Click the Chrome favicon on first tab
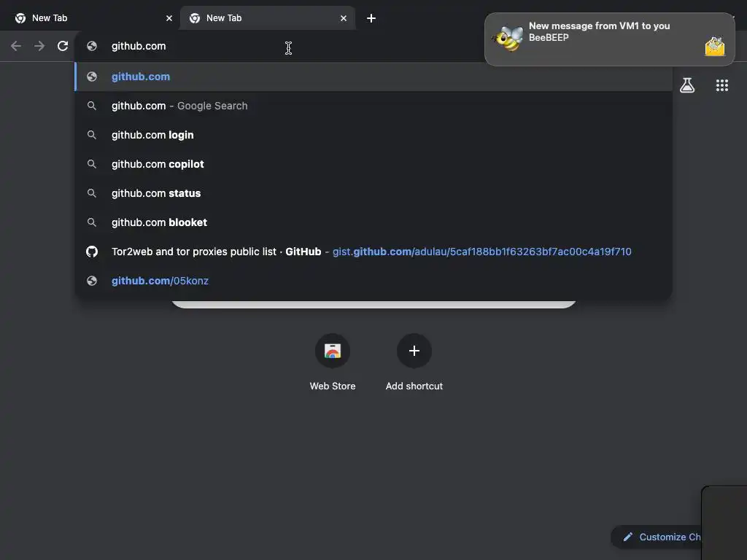 (20, 18)
